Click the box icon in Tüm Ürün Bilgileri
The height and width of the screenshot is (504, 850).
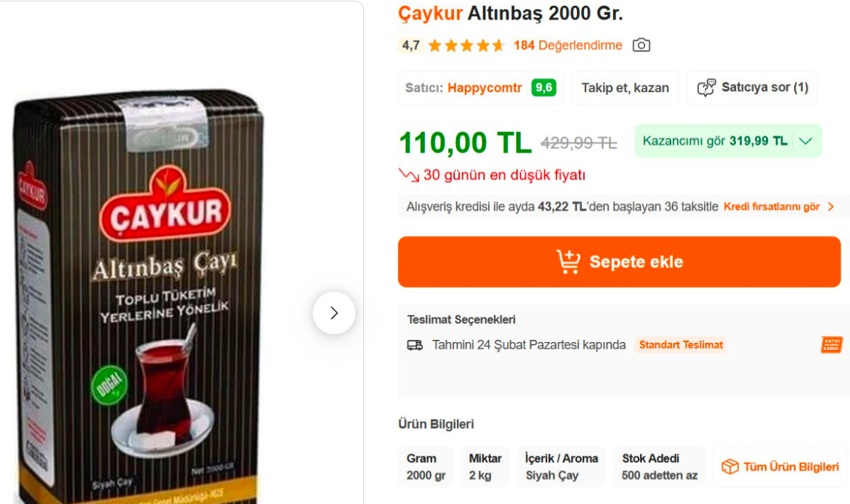point(729,467)
